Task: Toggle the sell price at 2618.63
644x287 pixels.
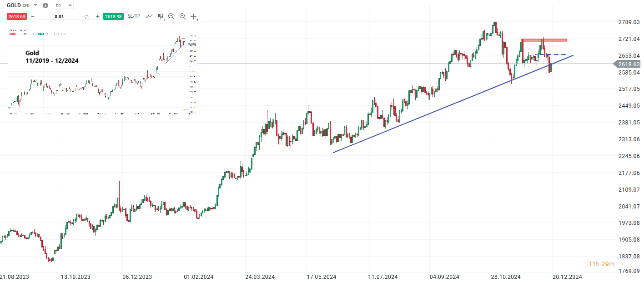Action: click(17, 16)
